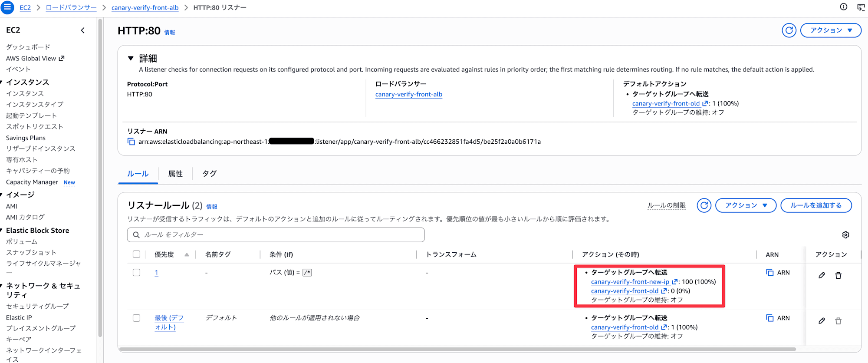The height and width of the screenshot is (363, 868).
Task: Copy the ARN for priority 1 rule
Action: 770,273
